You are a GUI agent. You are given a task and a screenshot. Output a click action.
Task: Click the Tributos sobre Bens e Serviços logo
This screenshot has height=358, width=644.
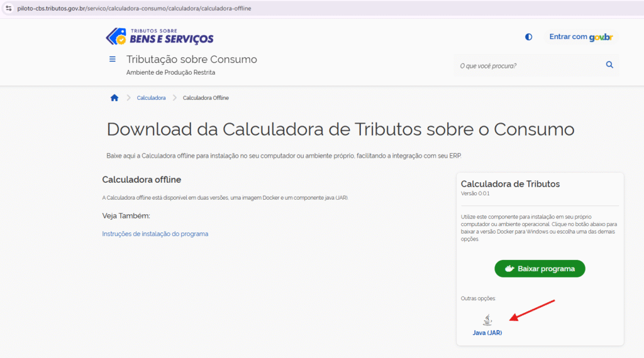pyautogui.click(x=160, y=36)
